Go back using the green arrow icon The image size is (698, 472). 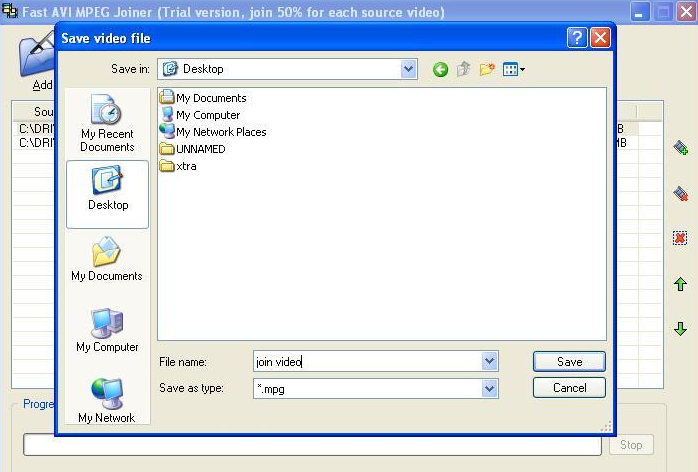coord(440,69)
